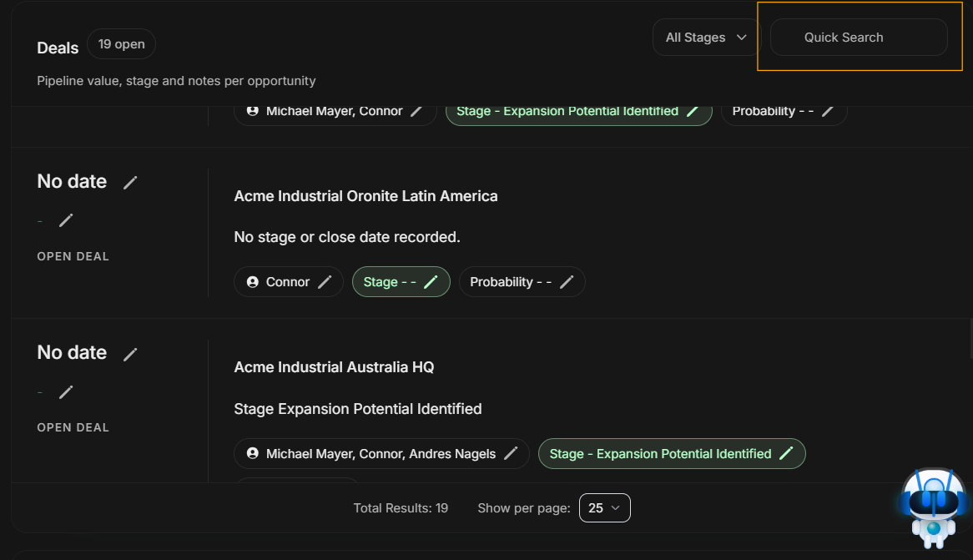The width and height of the screenshot is (973, 560).
Task: Select 'No stage or close date recorded.' text
Action: [347, 237]
